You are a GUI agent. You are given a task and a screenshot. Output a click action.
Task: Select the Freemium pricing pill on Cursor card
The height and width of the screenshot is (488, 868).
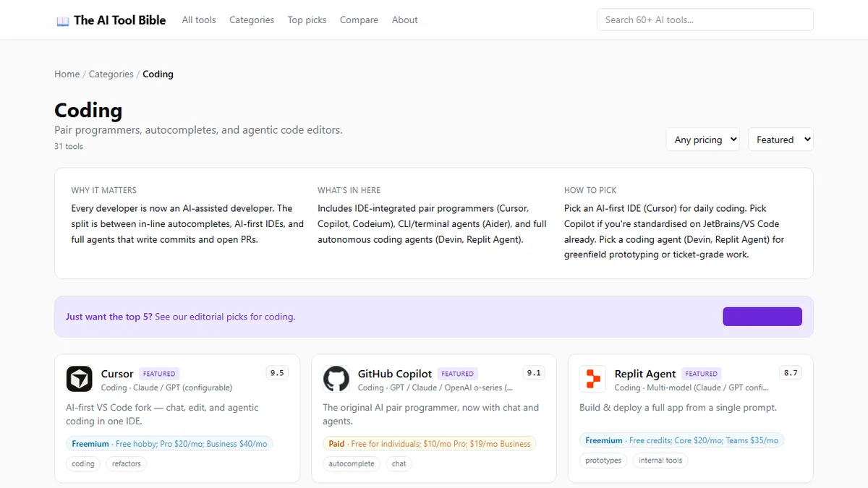pyautogui.click(x=169, y=443)
